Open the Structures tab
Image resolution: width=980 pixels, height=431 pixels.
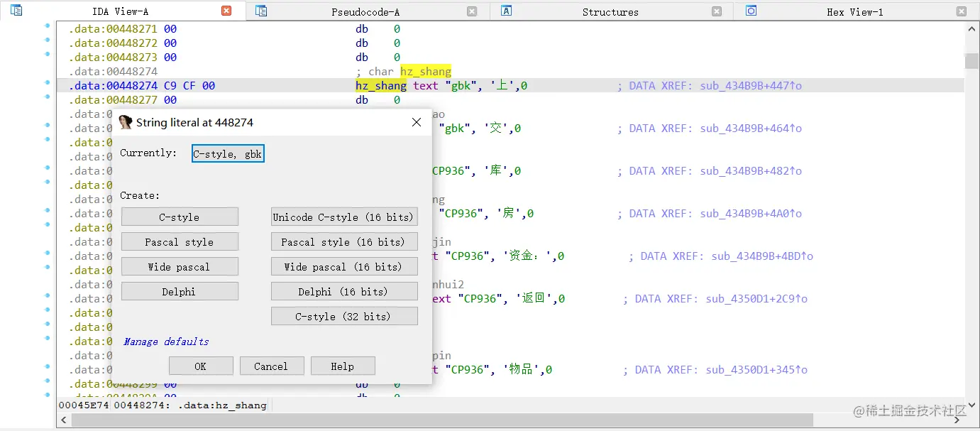coord(610,12)
